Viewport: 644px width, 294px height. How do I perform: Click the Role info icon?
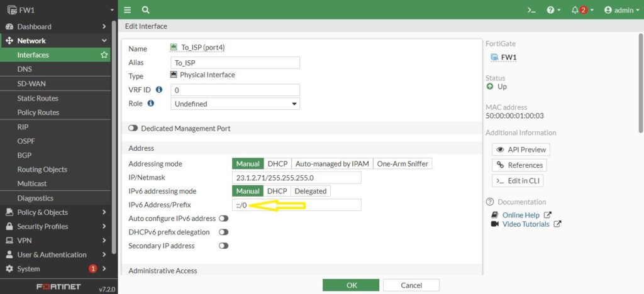click(x=150, y=103)
